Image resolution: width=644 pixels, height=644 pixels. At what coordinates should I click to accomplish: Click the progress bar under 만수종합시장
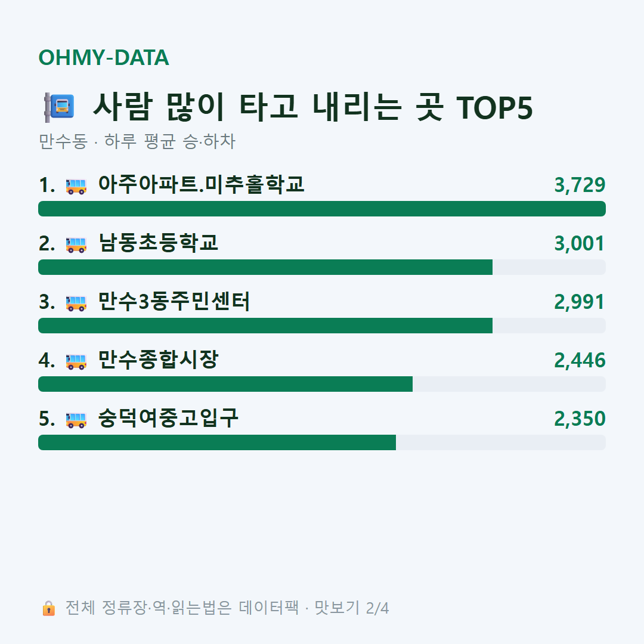pyautogui.click(x=322, y=384)
